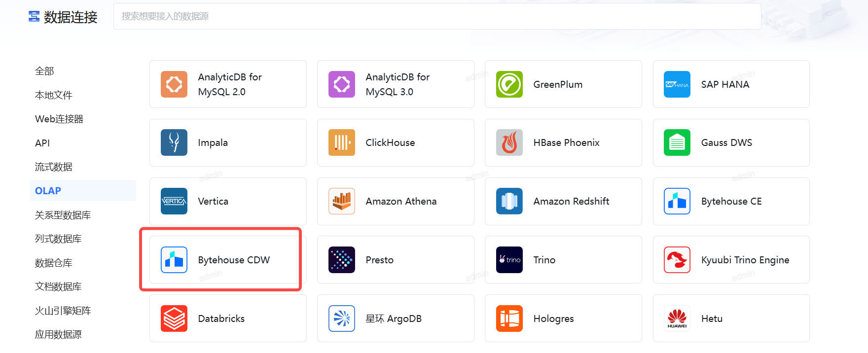
Task: Select the 本地文件 sidebar item
Action: 53,95
